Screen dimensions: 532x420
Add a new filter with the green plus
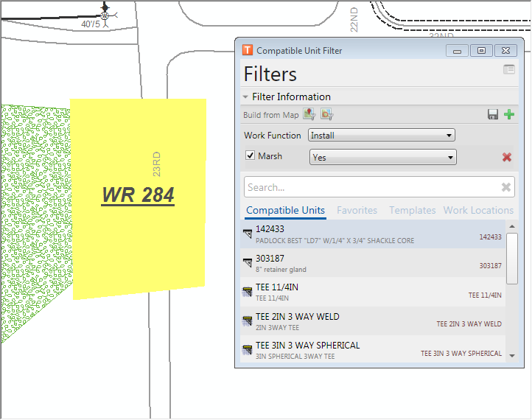coord(509,114)
